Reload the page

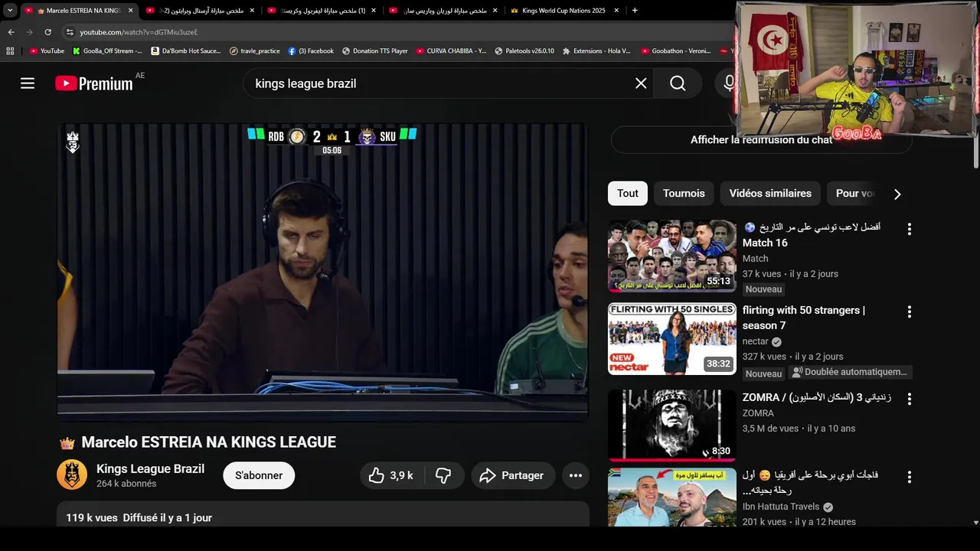(47, 32)
